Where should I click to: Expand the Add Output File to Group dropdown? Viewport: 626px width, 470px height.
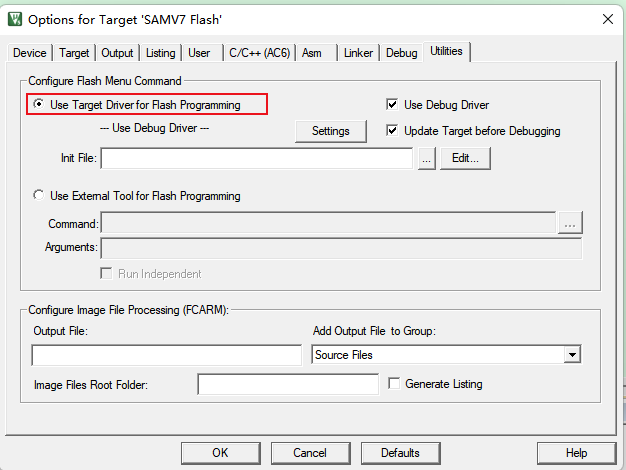[x=572, y=355]
